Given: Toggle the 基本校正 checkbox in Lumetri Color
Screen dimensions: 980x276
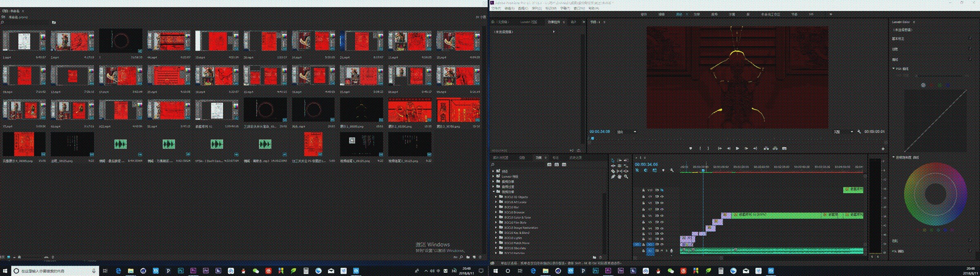Looking at the screenshot, I should pos(970,38).
